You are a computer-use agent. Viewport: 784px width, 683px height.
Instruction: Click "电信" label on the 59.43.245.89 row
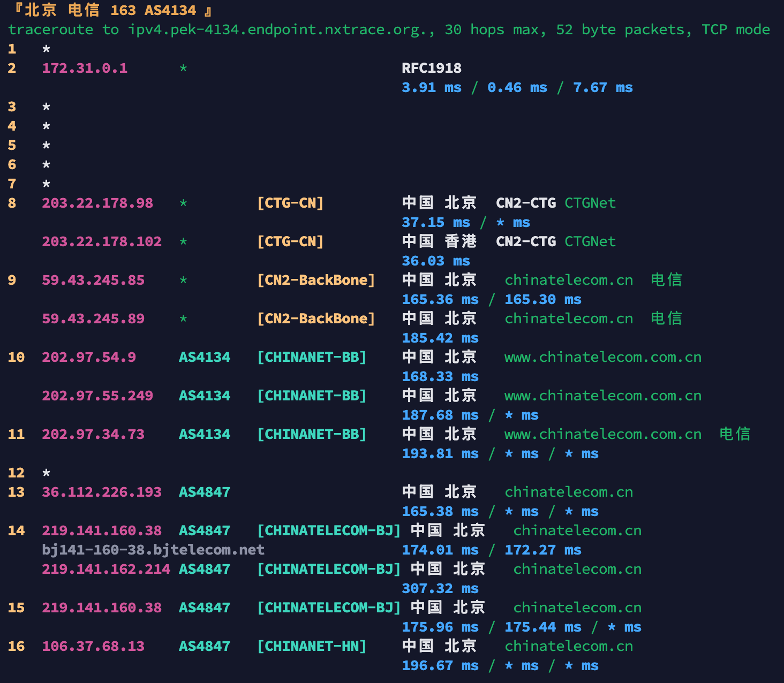[666, 318]
